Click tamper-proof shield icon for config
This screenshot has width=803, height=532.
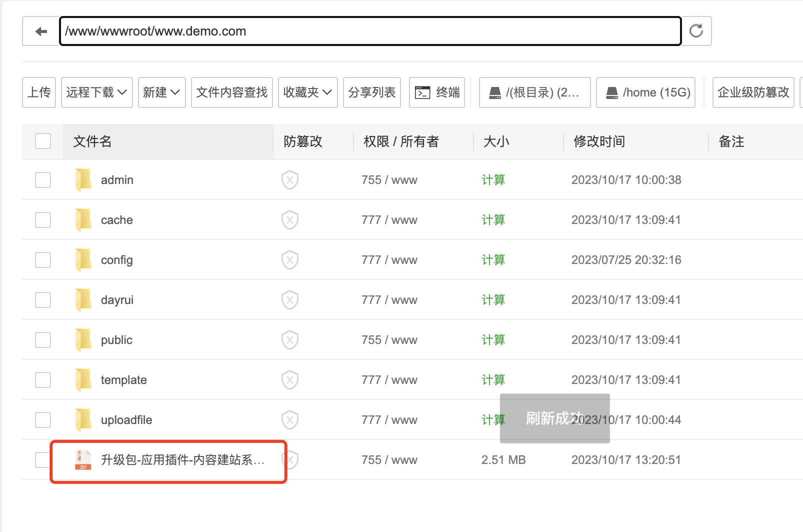click(x=290, y=260)
